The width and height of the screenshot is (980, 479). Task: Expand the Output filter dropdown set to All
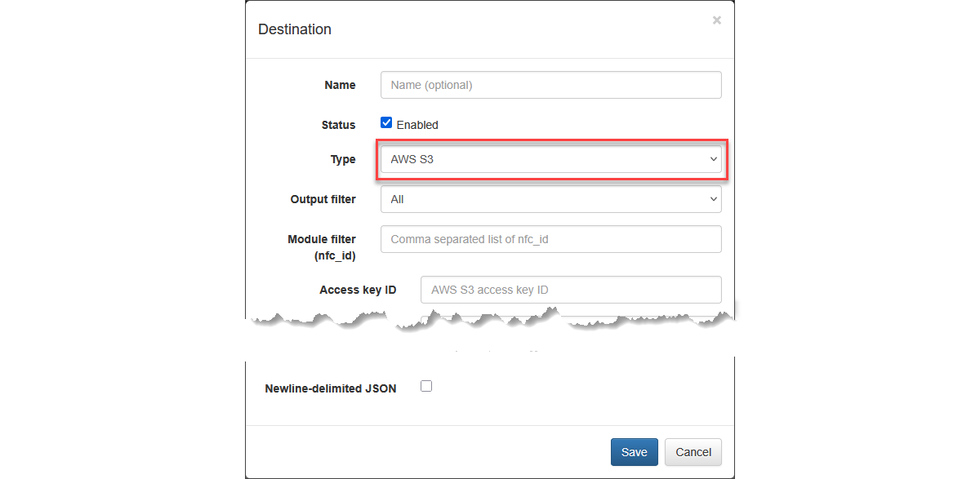550,199
